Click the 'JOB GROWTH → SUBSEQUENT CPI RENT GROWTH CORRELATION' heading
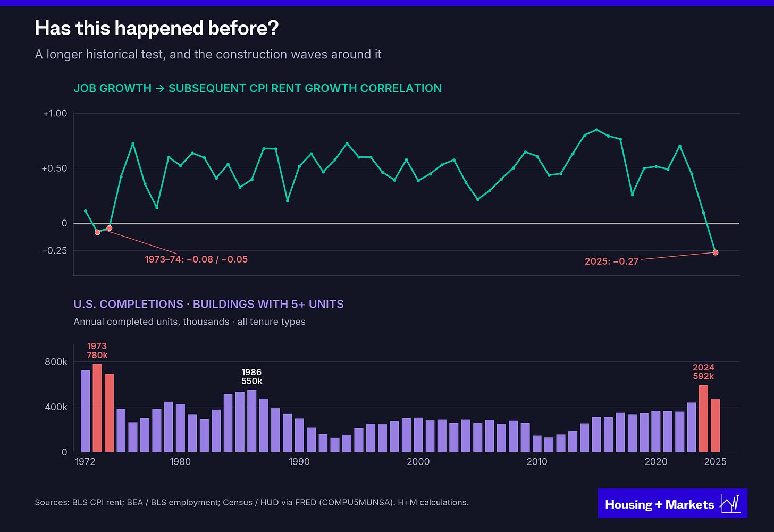 point(258,88)
